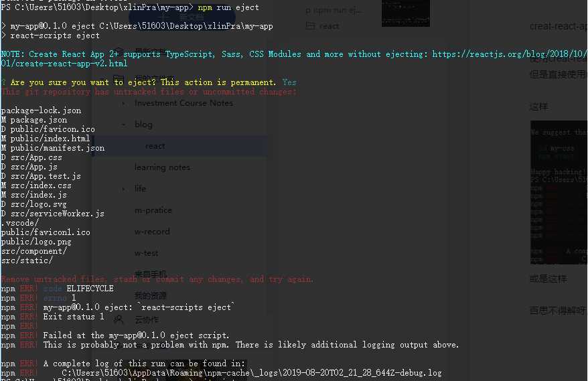
Task: Click 'package-lock.json' in terminal output
Action: [x=41, y=110]
